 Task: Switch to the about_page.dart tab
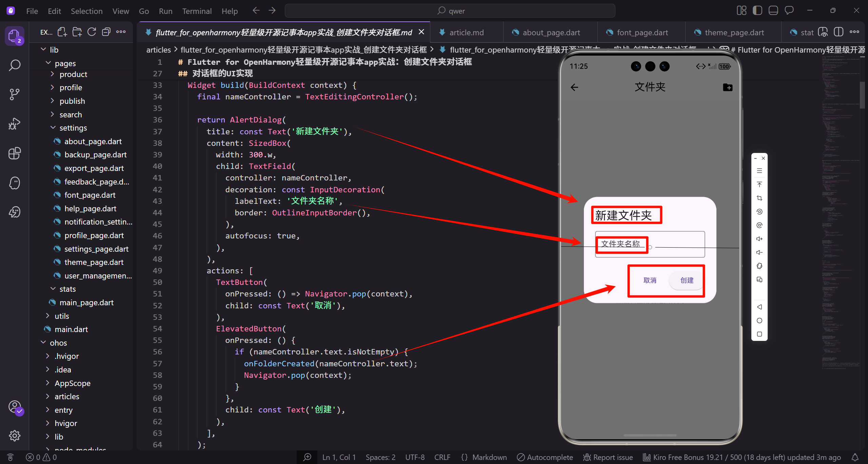[x=551, y=33]
